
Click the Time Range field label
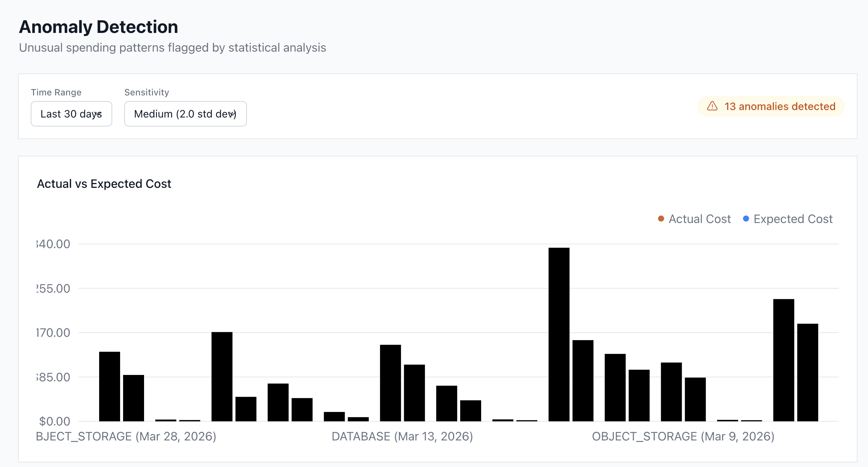(56, 92)
